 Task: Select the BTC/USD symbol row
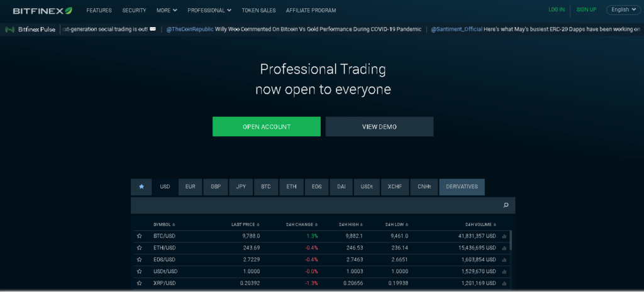[x=321, y=236]
